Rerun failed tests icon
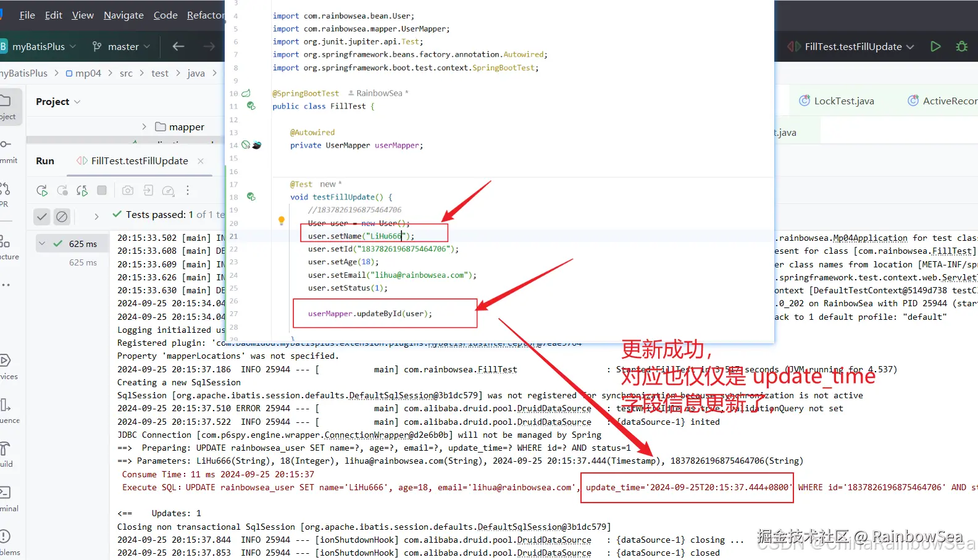978x560 pixels. point(62,191)
